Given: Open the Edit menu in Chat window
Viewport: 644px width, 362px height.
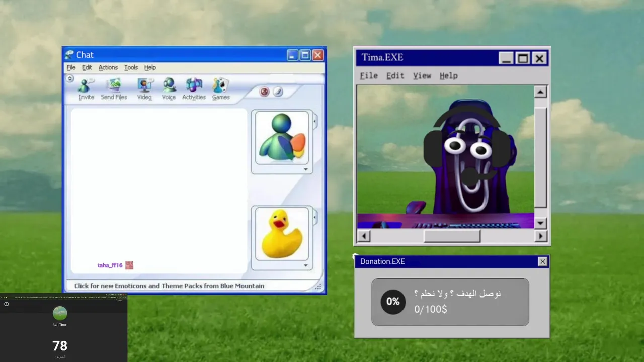Looking at the screenshot, I should pos(87,67).
